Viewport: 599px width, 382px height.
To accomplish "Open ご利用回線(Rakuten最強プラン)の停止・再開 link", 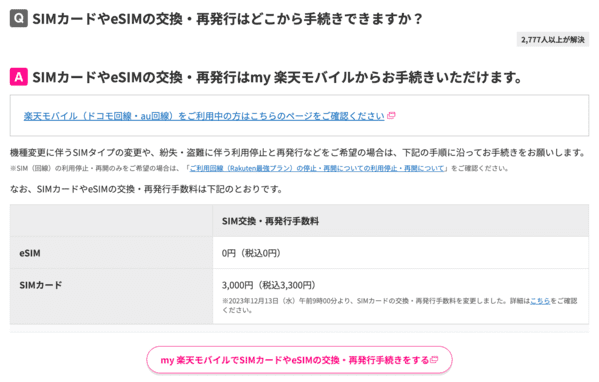I will click(x=317, y=168).
